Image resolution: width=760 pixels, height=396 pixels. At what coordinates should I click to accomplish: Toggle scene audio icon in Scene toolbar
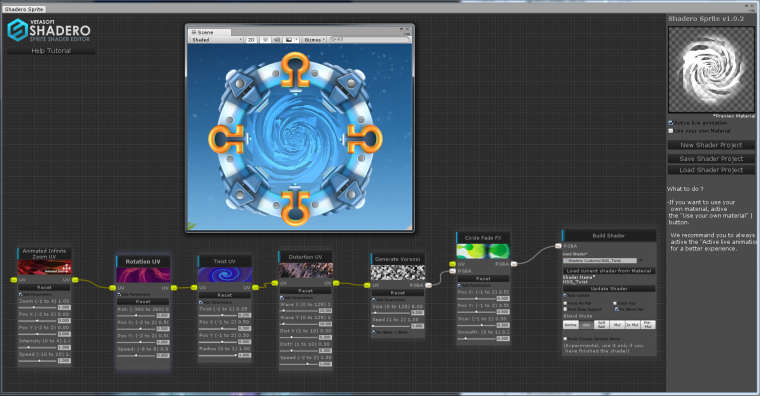[276, 40]
